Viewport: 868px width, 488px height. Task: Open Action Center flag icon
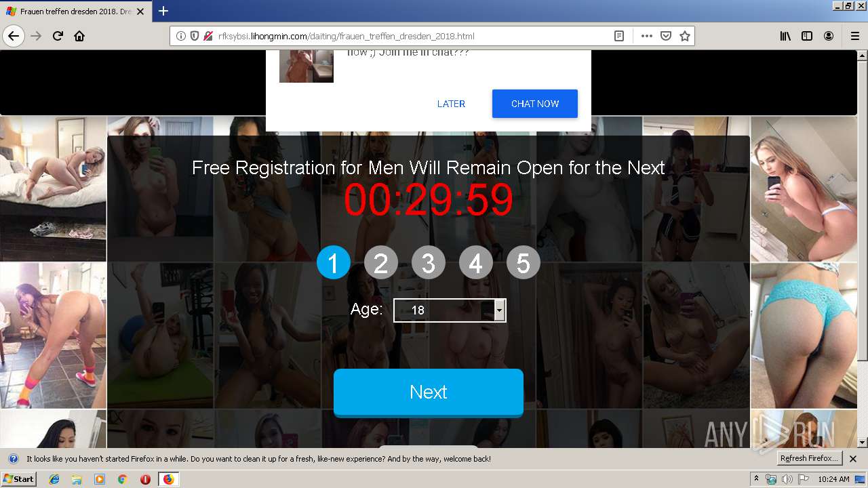coord(802,479)
